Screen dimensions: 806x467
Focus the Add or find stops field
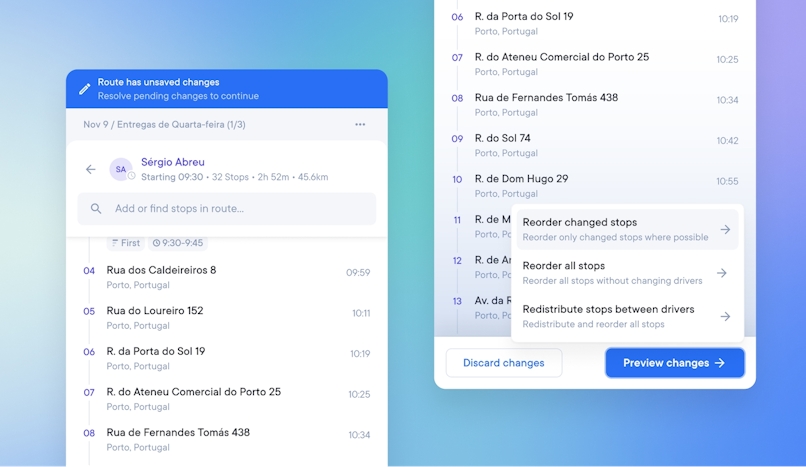click(227, 209)
